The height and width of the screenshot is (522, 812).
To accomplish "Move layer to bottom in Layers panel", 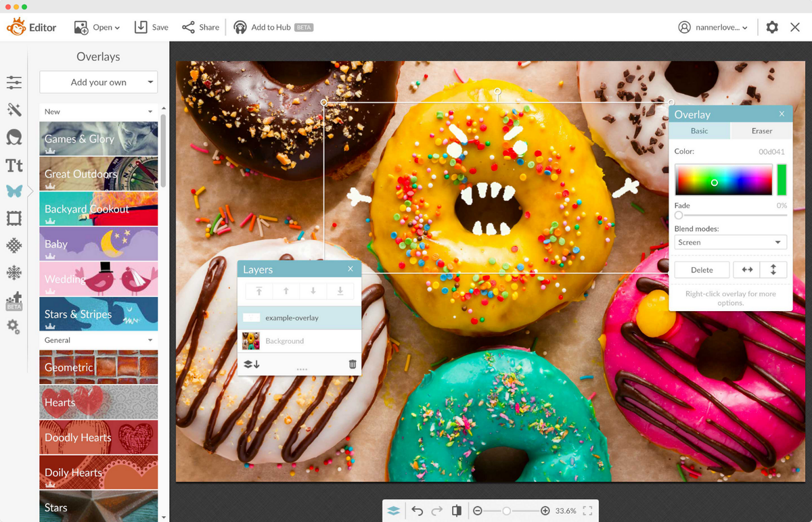I will (340, 291).
